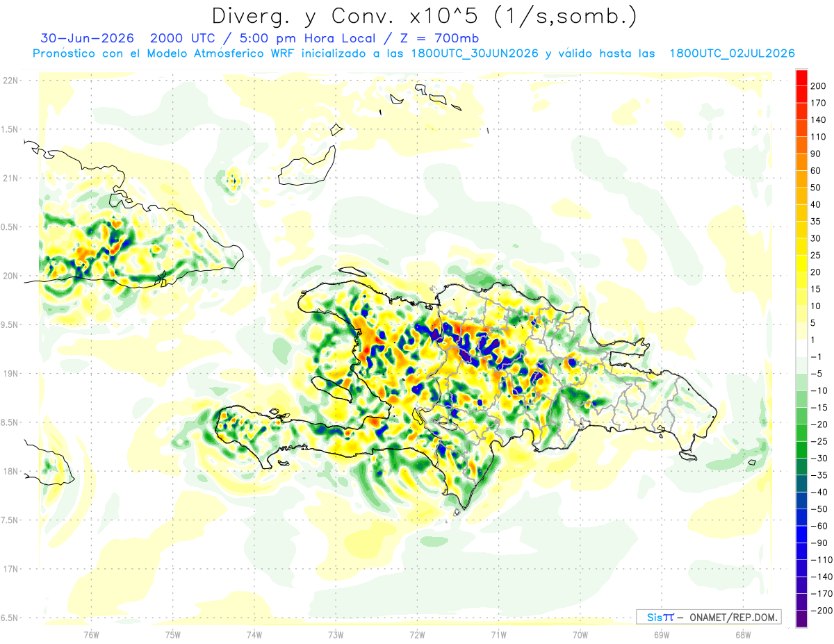Screen dimensions: 834x644
Task: Click the '69W' longitude label
Action: click(662, 634)
